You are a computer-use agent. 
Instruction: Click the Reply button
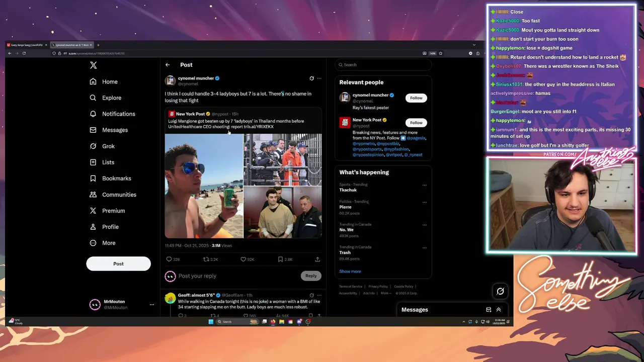click(x=311, y=276)
